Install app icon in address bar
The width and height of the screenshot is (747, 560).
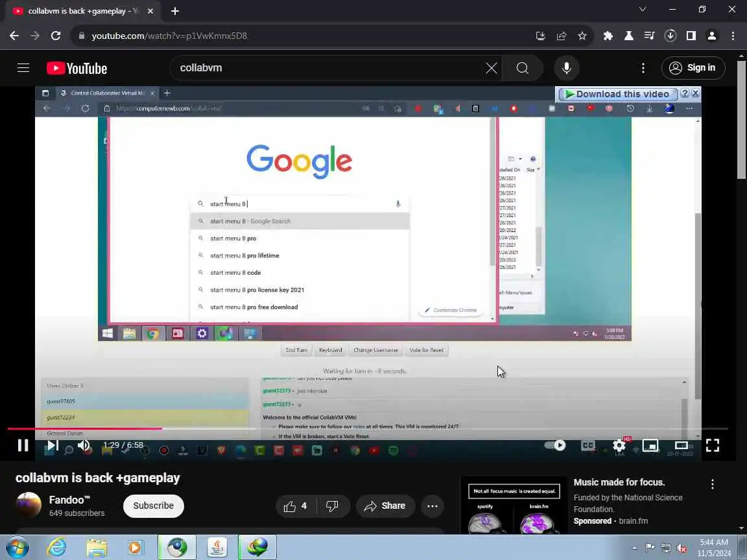540,36
